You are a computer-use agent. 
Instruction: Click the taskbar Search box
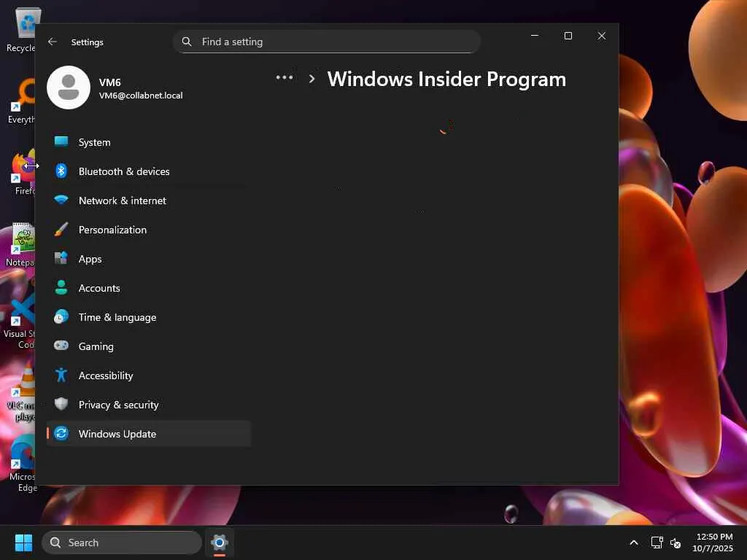pos(122,542)
